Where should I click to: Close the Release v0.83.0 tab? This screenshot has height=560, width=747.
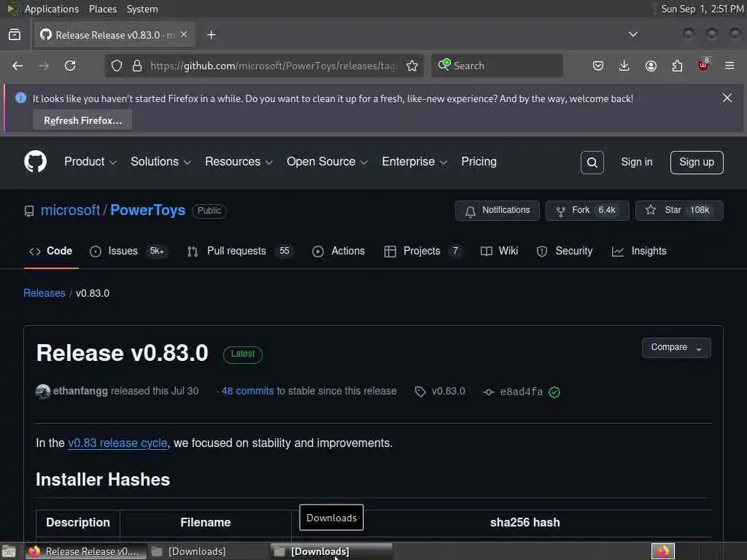coord(184,35)
